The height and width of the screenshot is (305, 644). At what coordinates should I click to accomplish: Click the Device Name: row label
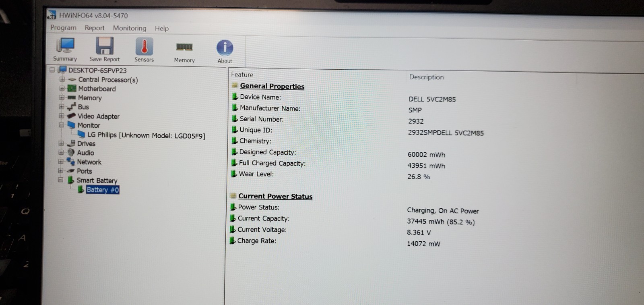coord(260,97)
